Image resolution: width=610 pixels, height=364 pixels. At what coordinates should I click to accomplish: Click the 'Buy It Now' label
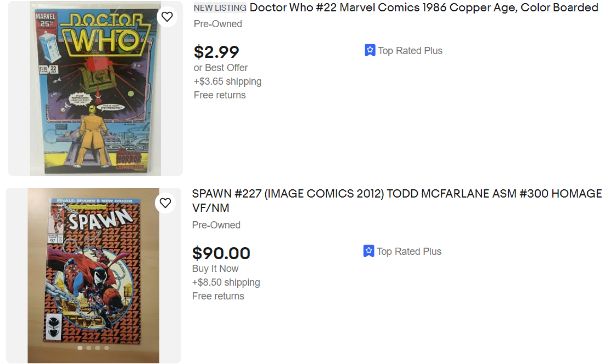tap(215, 269)
